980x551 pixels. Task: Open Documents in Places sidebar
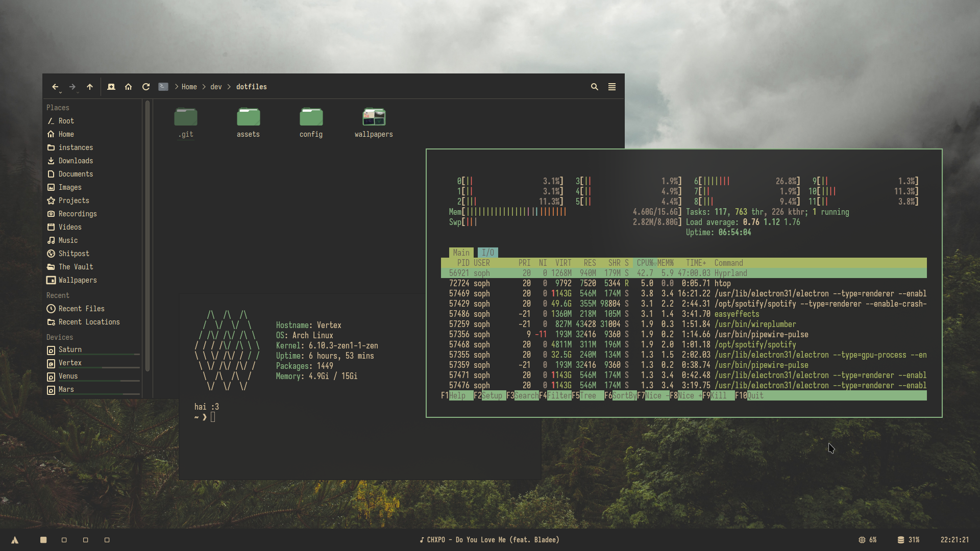coord(92,174)
